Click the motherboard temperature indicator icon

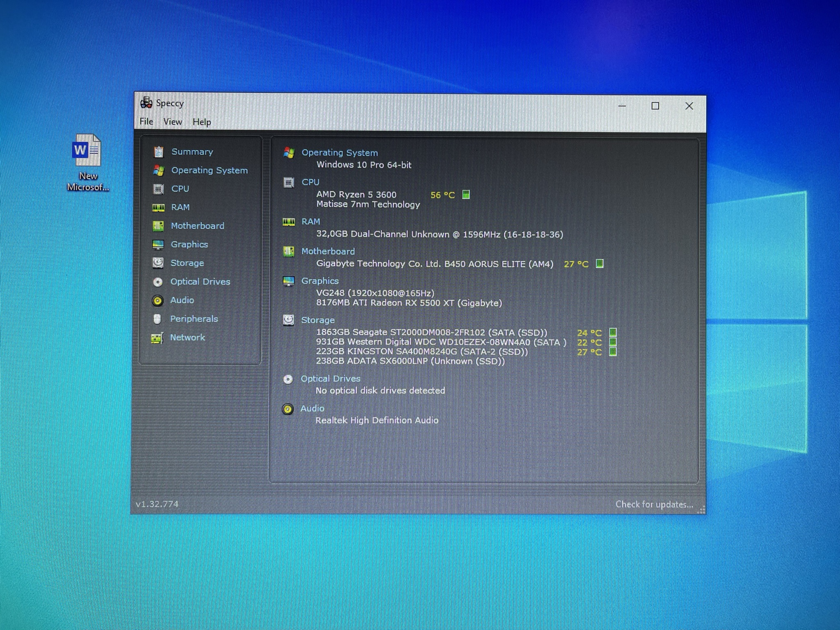click(600, 263)
